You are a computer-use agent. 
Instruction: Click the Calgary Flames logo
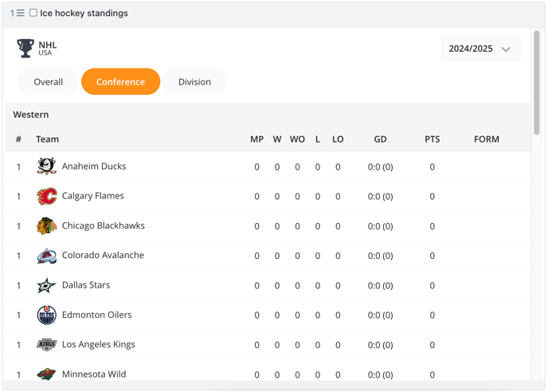pyautogui.click(x=46, y=196)
